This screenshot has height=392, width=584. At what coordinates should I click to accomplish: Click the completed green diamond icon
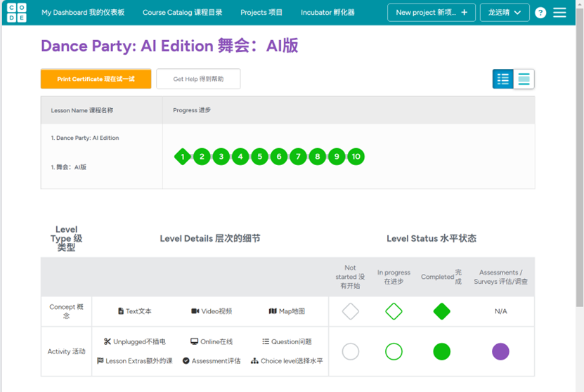[442, 311]
